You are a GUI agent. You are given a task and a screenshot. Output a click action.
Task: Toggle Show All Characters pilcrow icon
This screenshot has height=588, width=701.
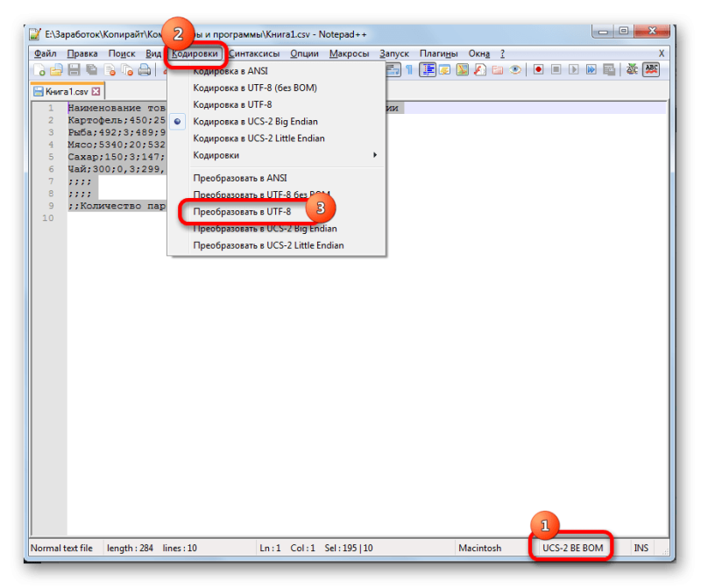(x=409, y=70)
